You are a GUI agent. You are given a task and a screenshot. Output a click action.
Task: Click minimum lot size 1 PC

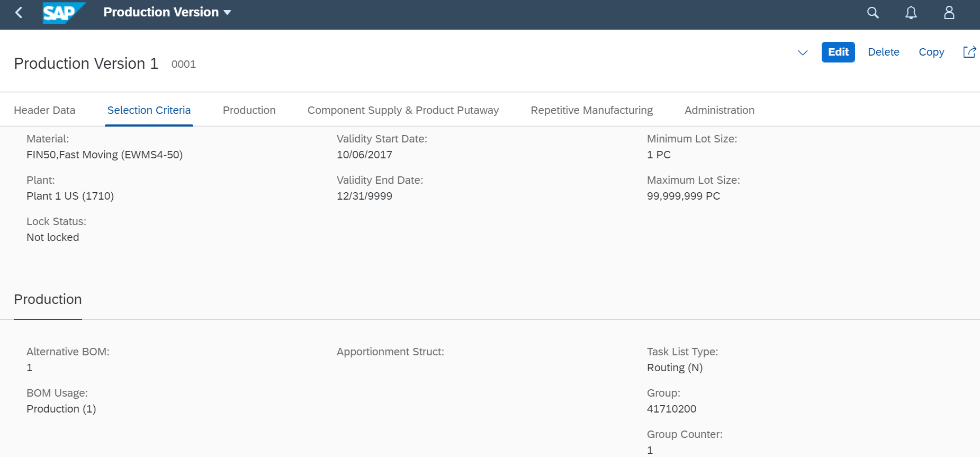[x=659, y=155]
